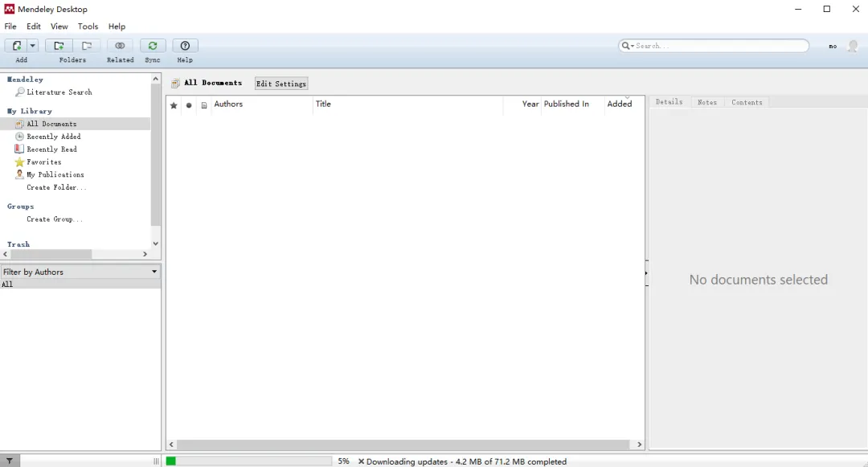The width and height of the screenshot is (868, 467).
Task: Click the sidebar vertical scrollbar thumb
Action: click(156, 156)
